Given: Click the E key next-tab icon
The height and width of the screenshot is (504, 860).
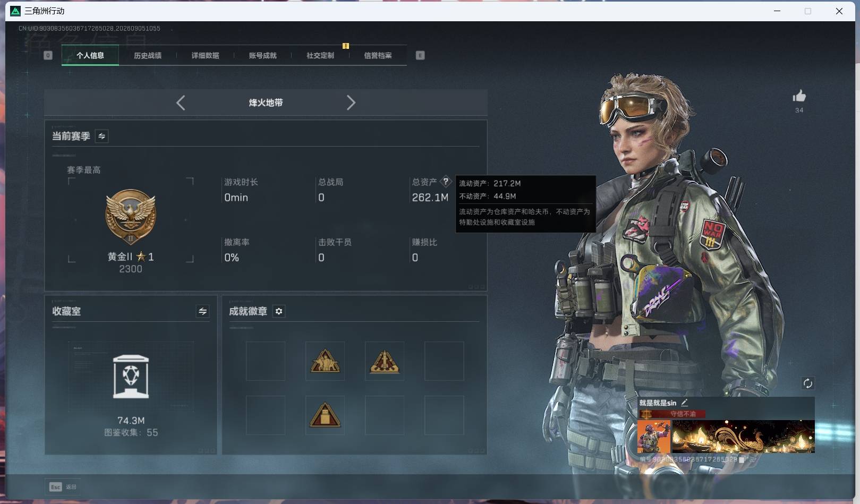Looking at the screenshot, I should [x=420, y=55].
